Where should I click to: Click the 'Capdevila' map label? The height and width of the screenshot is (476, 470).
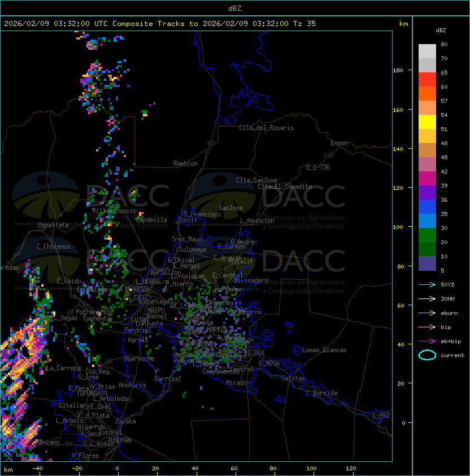click(151, 220)
